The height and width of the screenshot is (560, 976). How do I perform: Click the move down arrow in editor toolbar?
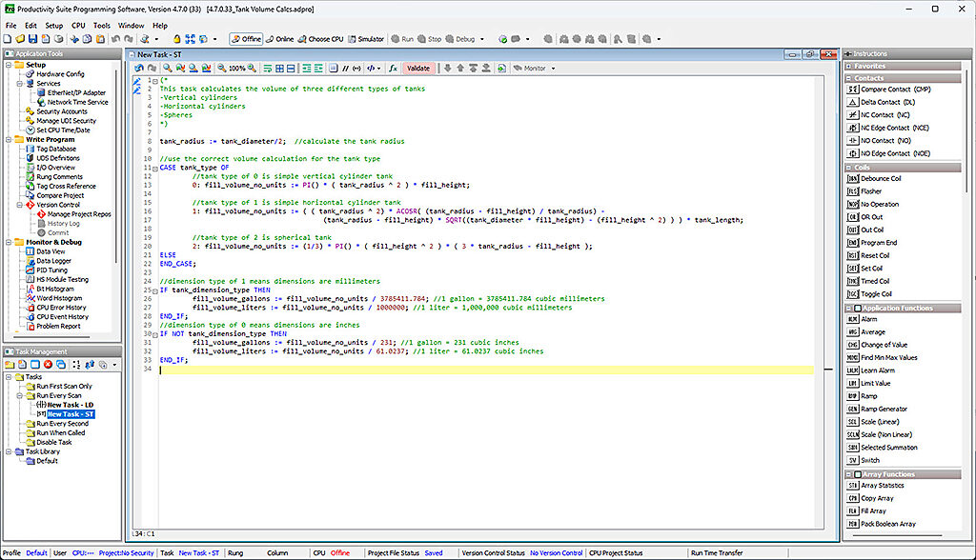447,68
